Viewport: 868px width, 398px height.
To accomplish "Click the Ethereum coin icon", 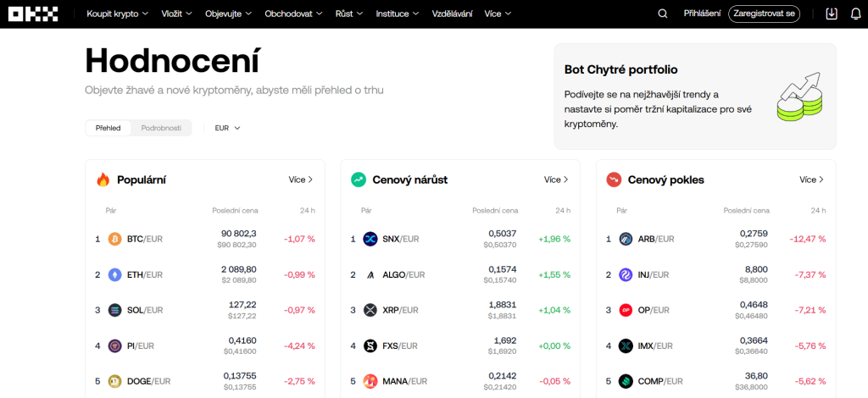I will pos(115,274).
